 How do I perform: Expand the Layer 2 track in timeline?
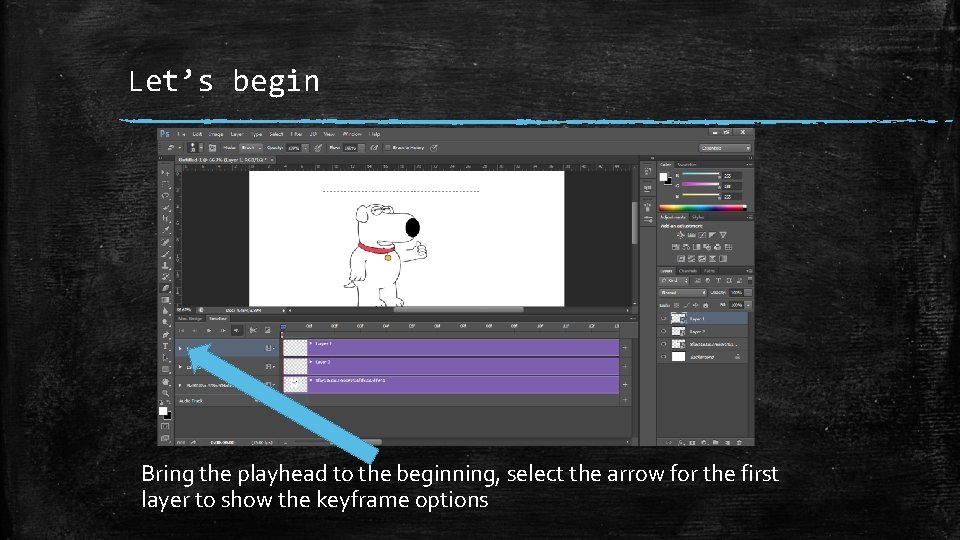pos(180,367)
